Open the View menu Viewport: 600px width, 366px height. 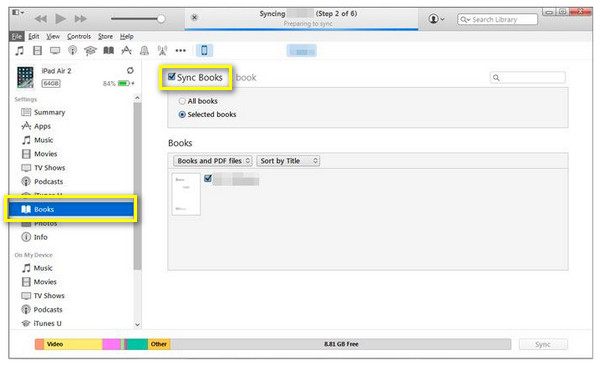[x=53, y=36]
